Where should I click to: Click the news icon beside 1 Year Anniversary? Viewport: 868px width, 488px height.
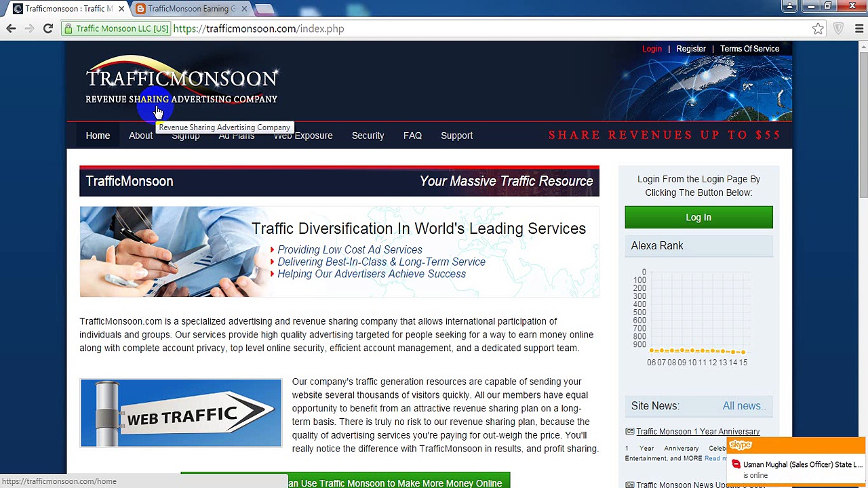point(629,432)
